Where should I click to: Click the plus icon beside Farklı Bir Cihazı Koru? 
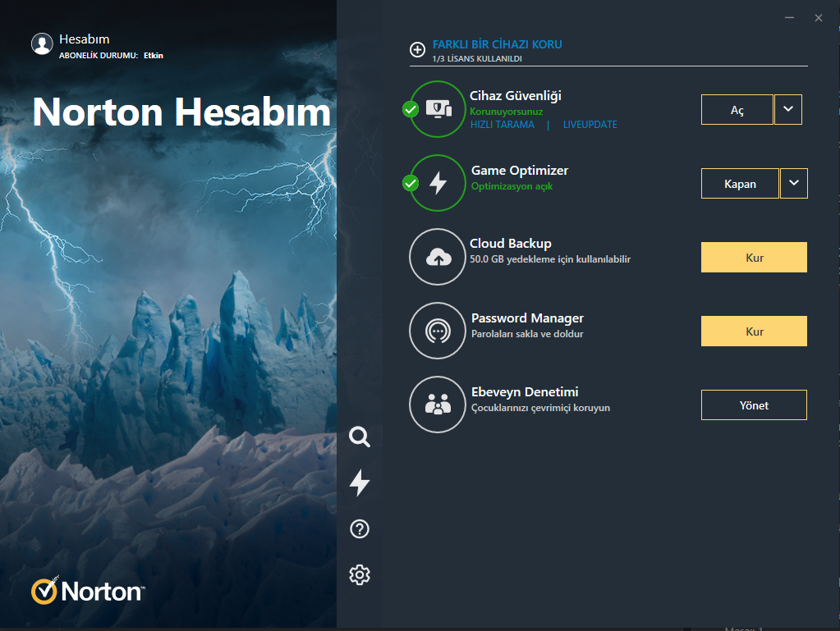417,50
